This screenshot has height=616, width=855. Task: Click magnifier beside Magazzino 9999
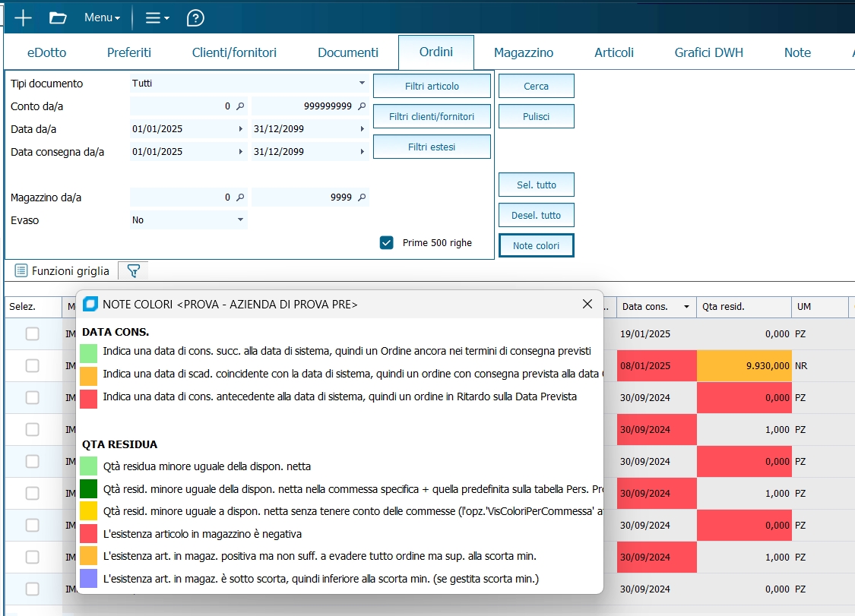pyautogui.click(x=362, y=197)
